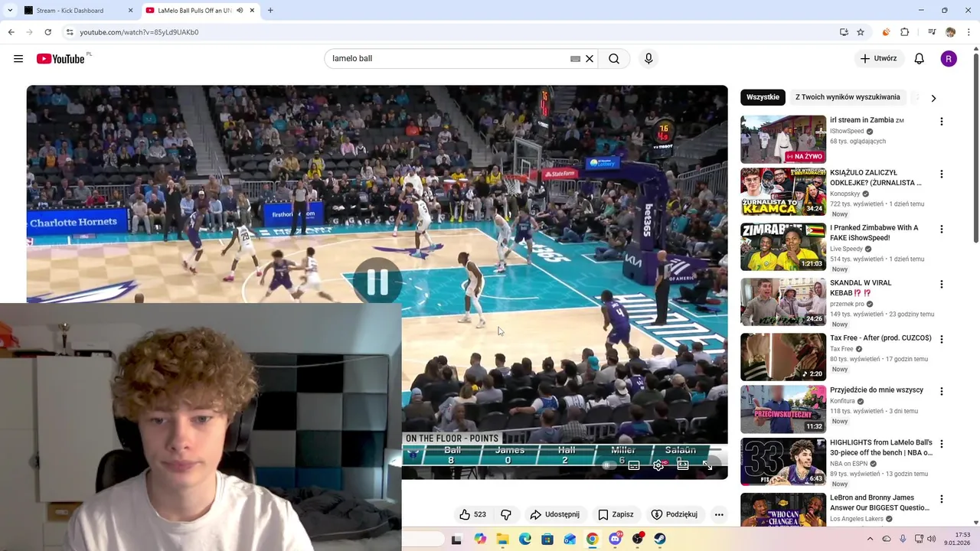Start voice search with microphone
Viewport: 980px width, 551px height.
(x=648, y=59)
